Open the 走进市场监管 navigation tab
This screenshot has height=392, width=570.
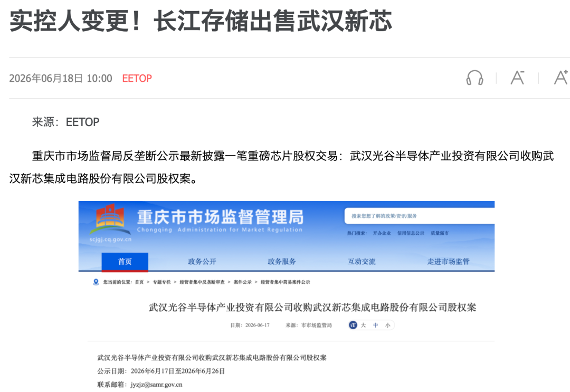(x=448, y=262)
